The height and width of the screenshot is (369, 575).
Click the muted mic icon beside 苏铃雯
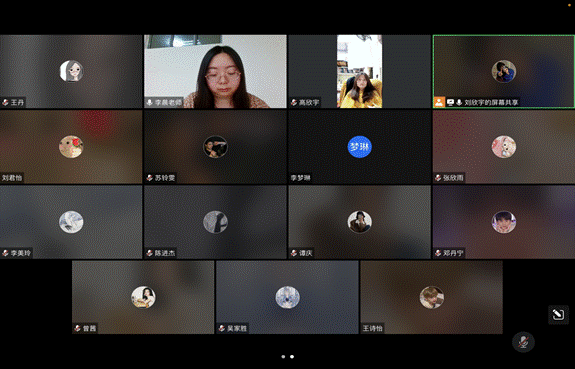click(150, 178)
